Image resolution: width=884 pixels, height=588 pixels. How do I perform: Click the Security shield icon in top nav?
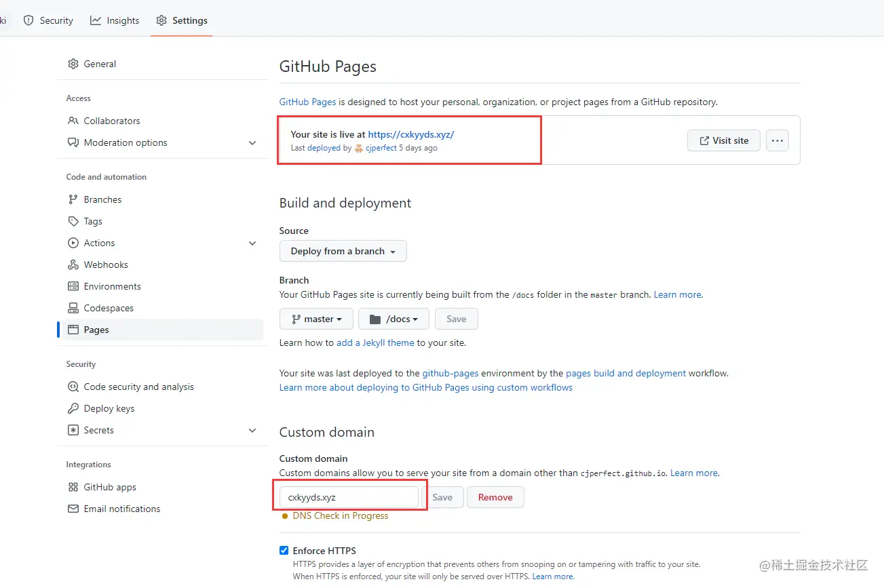coord(28,20)
